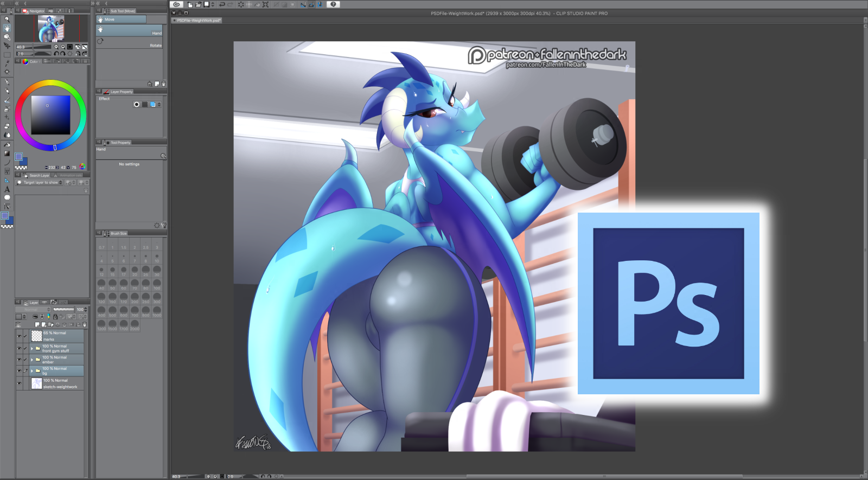Create a new file from toolbar

click(x=190, y=4)
